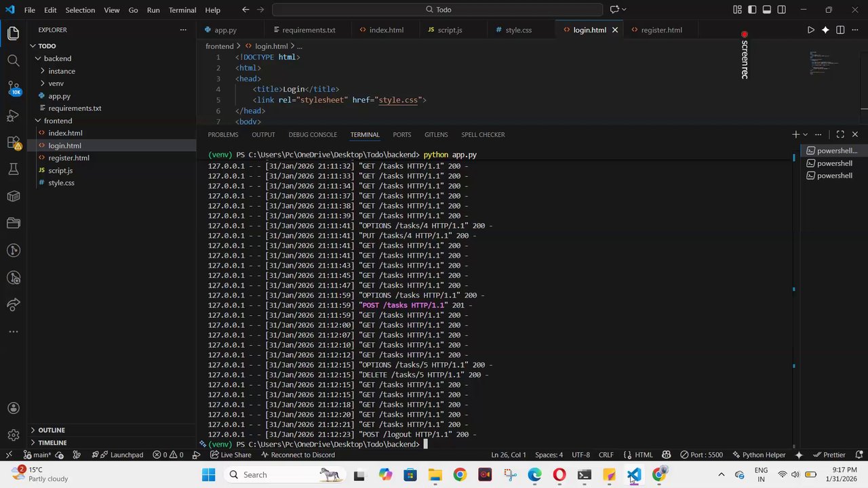Open the Extensions view in activity bar
Screen dimensions: 868x488
pyautogui.click(x=13, y=142)
